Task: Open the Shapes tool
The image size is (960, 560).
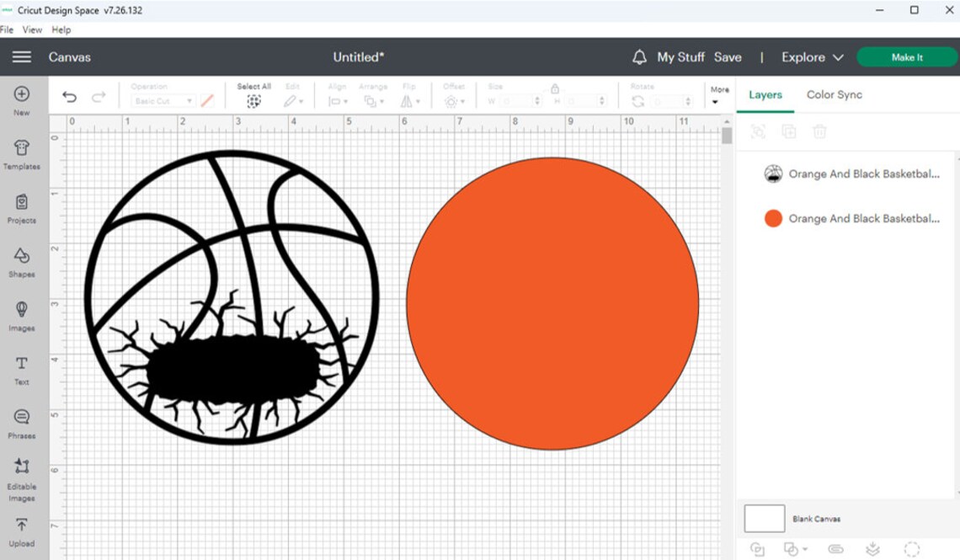Action: click(x=21, y=263)
